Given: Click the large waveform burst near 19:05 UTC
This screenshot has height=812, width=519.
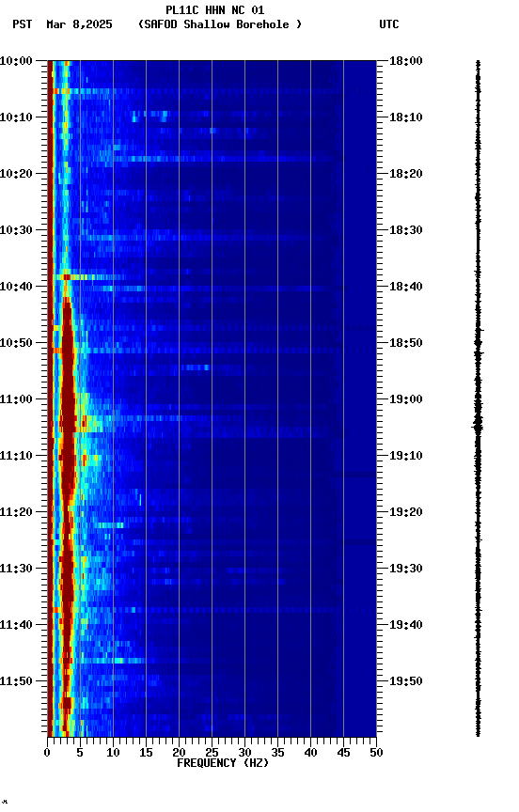Looking at the screenshot, I should point(478,426).
